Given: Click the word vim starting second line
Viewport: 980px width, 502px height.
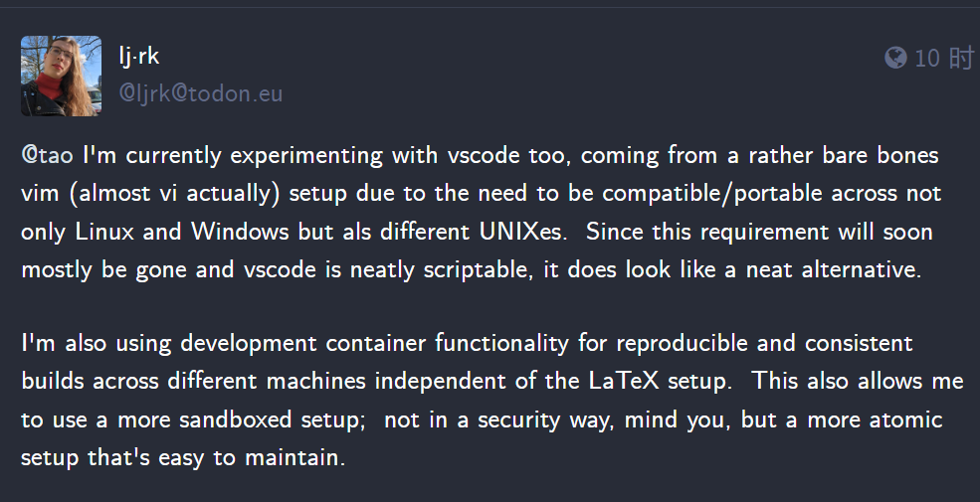Looking at the screenshot, I should [x=41, y=194].
